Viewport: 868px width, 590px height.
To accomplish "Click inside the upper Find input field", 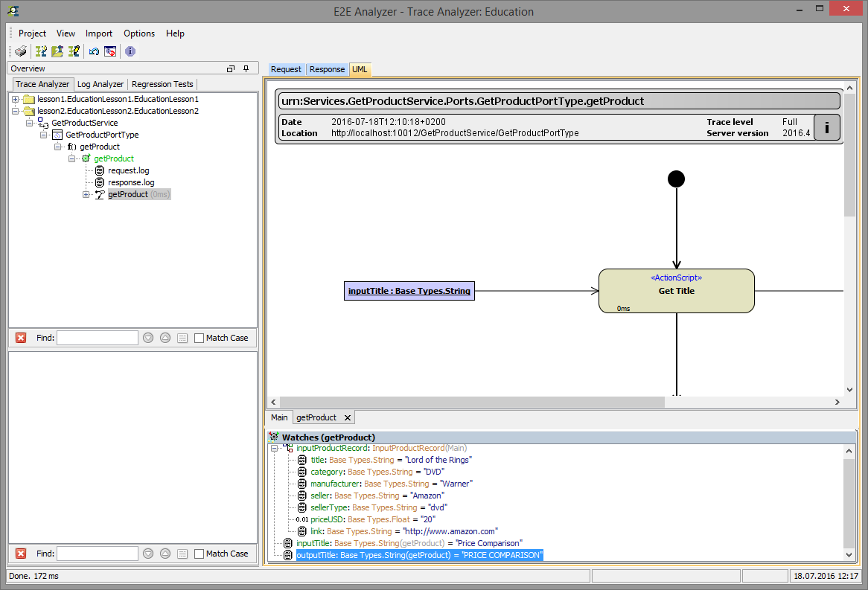I will click(98, 337).
